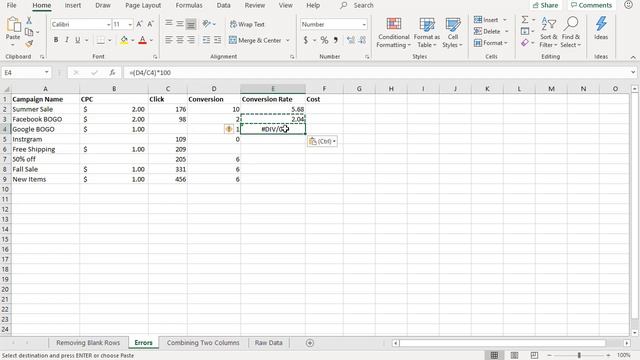Click the Ideas lightning icon
Viewport: 640px width, 360px height.
pyautogui.click(x=601, y=29)
